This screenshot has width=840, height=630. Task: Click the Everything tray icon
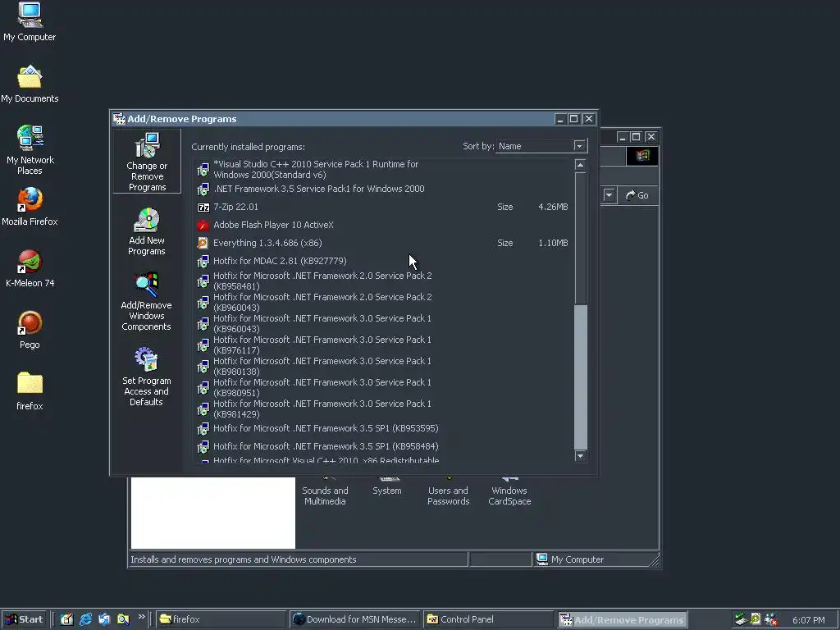pyautogui.click(x=756, y=619)
